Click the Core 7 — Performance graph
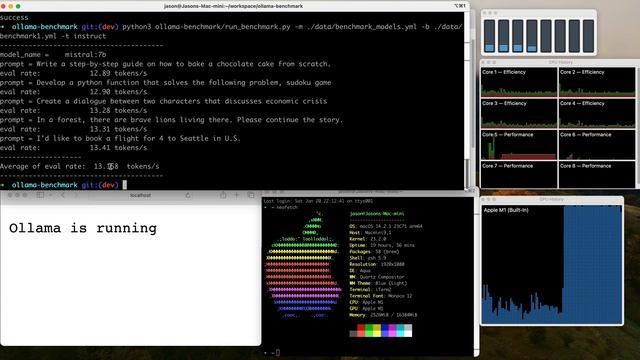 point(518,175)
